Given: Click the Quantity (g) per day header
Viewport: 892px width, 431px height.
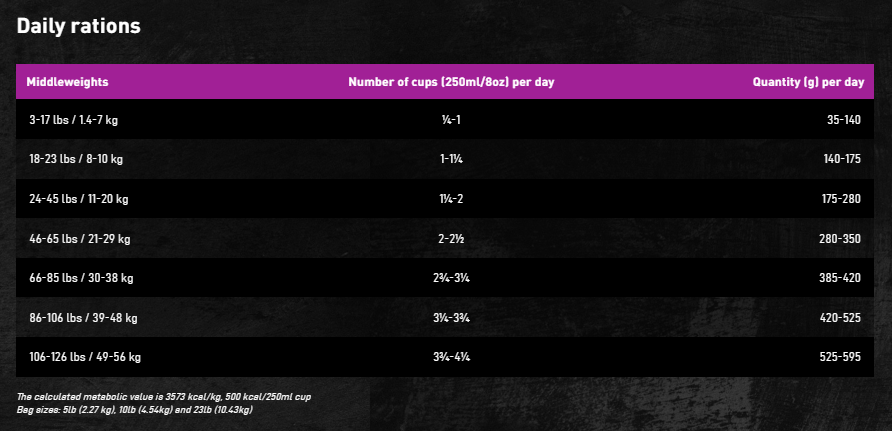Looking at the screenshot, I should tap(808, 82).
